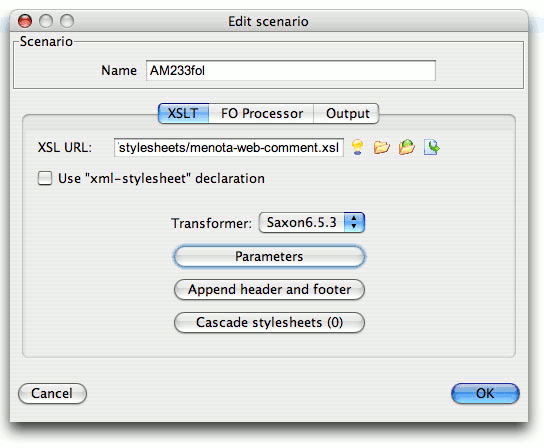The width and height of the screenshot is (544, 448).
Task: Click the middle gray minimize button in title bar
Action: pos(46,21)
